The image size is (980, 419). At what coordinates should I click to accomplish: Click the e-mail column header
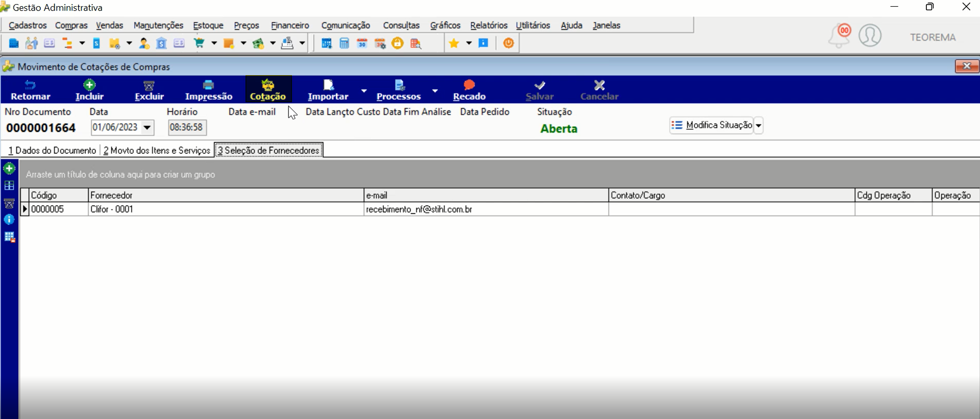[x=486, y=195]
